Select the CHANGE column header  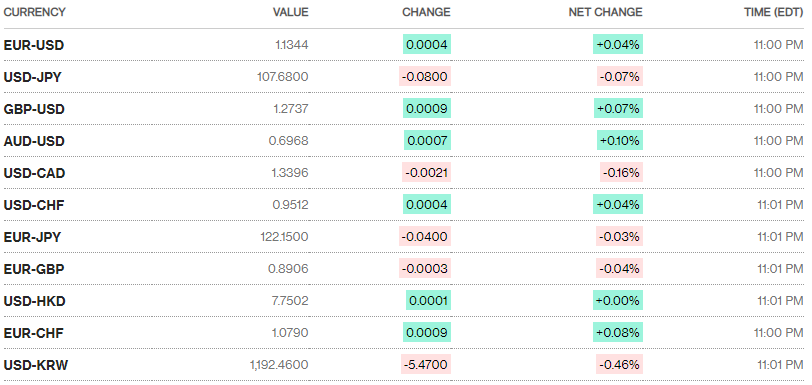tap(426, 12)
